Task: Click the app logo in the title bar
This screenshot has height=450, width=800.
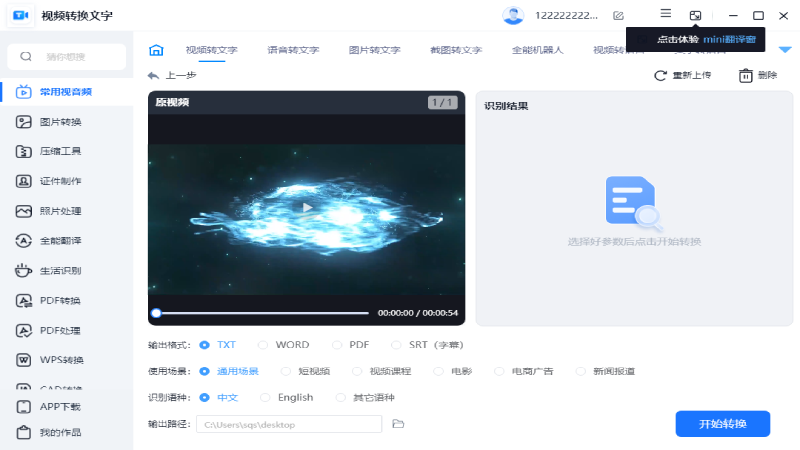Action: (21, 15)
